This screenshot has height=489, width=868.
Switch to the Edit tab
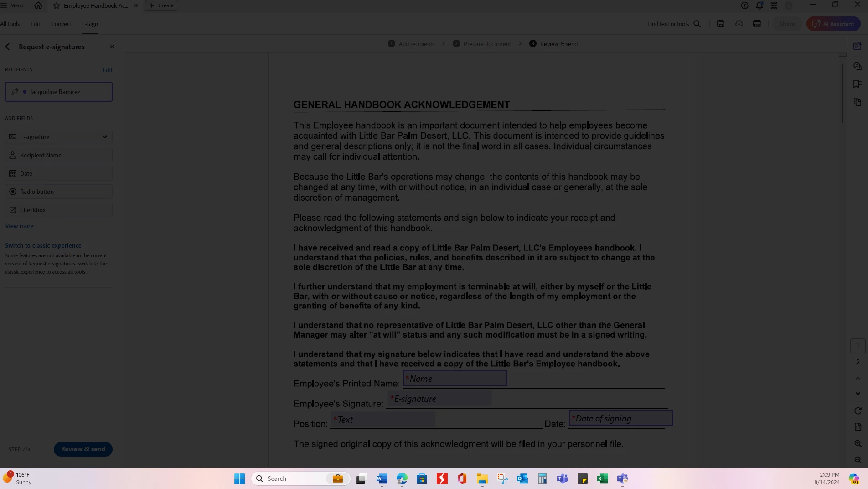click(x=35, y=24)
